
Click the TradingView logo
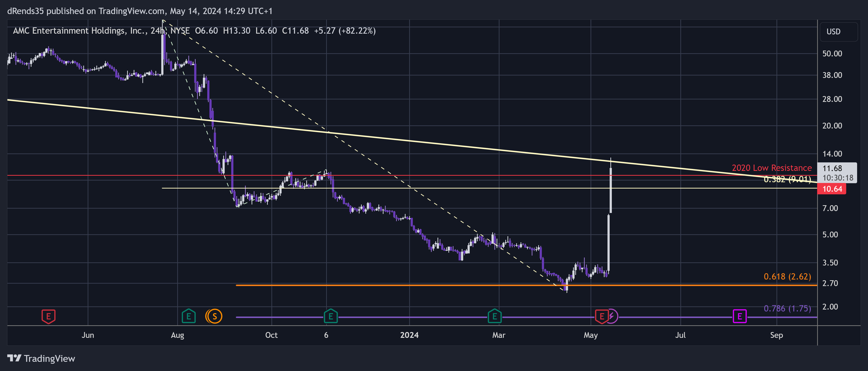tap(41, 359)
